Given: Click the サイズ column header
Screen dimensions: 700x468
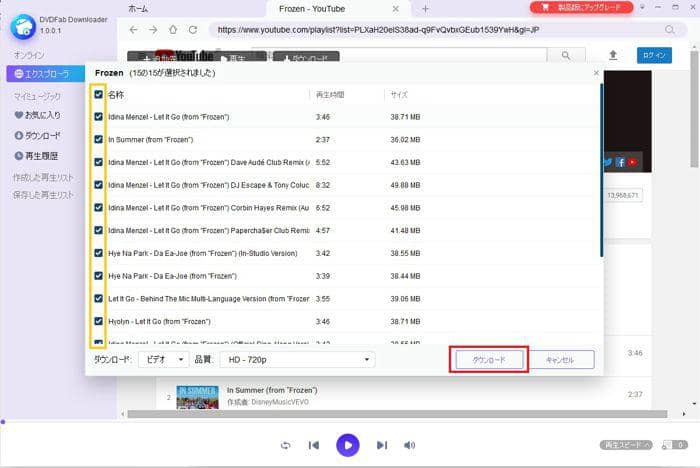Looking at the screenshot, I should click(399, 95).
